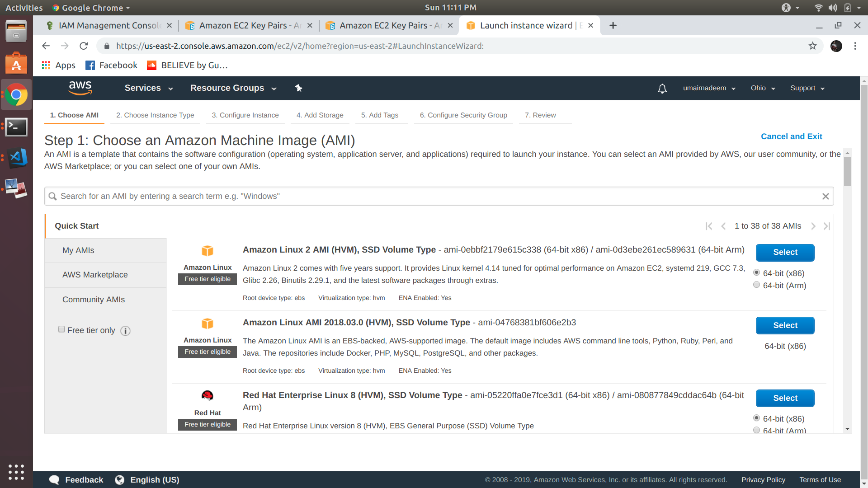Click the Cancel and Exit link

791,136
